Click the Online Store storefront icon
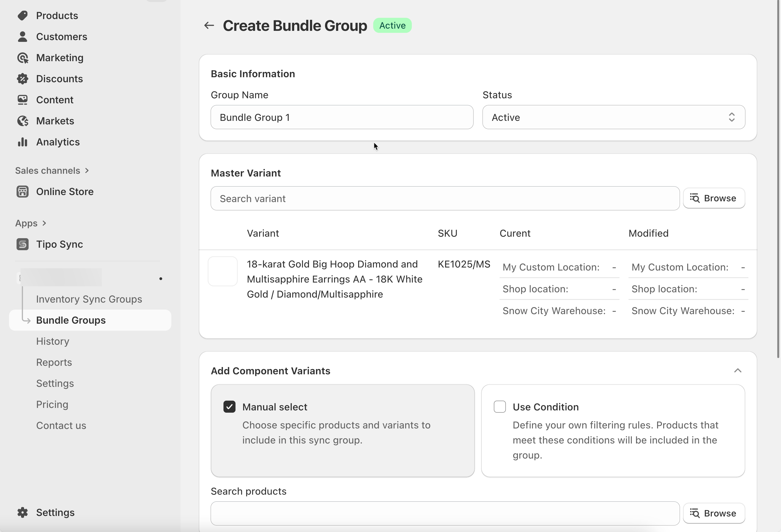This screenshot has height=532, width=781. pos(23,192)
